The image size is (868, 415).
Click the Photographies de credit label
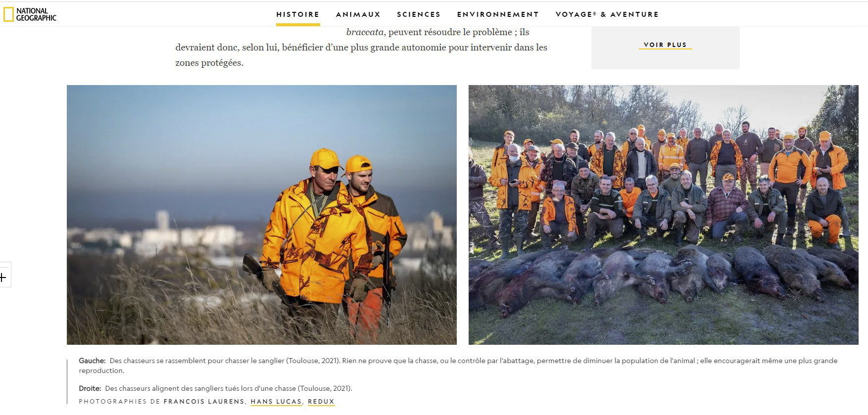[119, 402]
